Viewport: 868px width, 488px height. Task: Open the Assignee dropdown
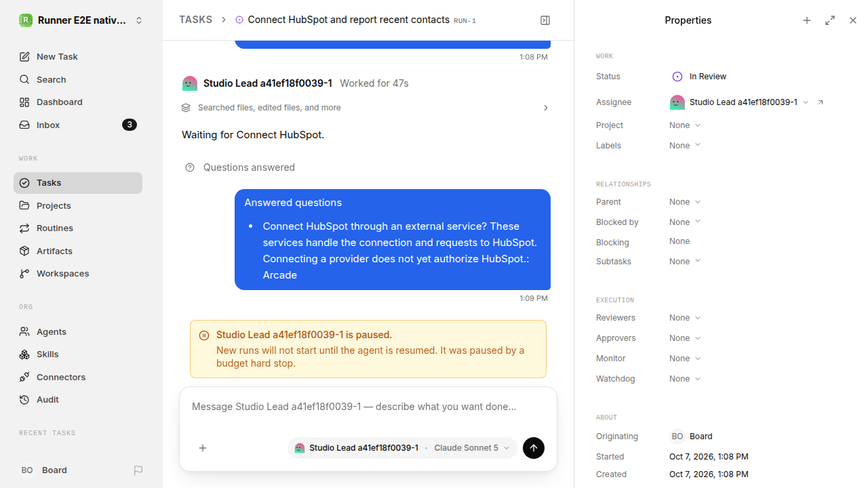click(x=739, y=102)
